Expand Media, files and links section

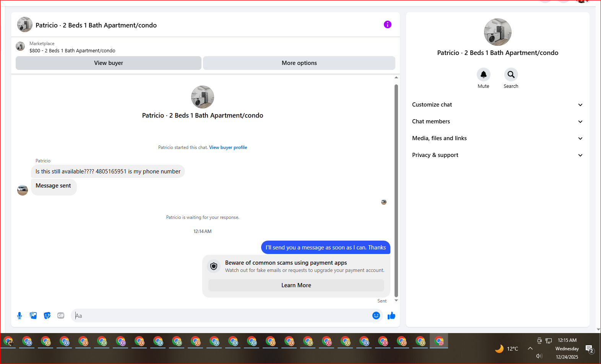point(497,138)
